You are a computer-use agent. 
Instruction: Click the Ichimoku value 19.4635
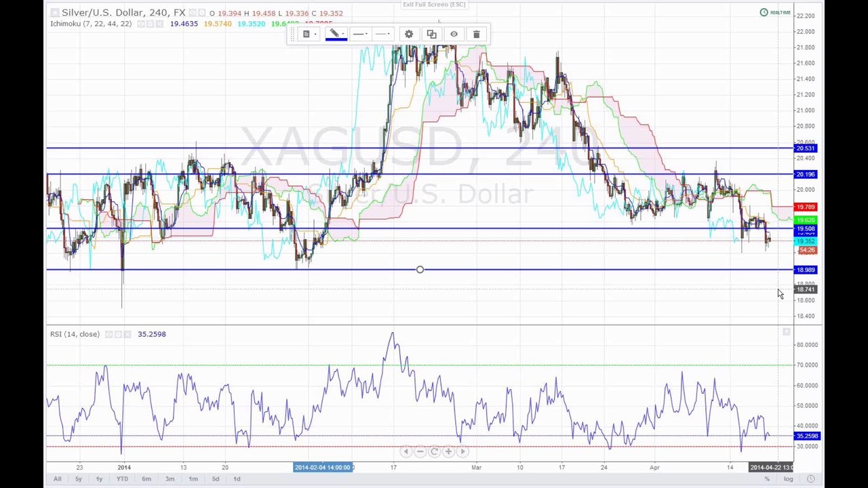pos(184,24)
